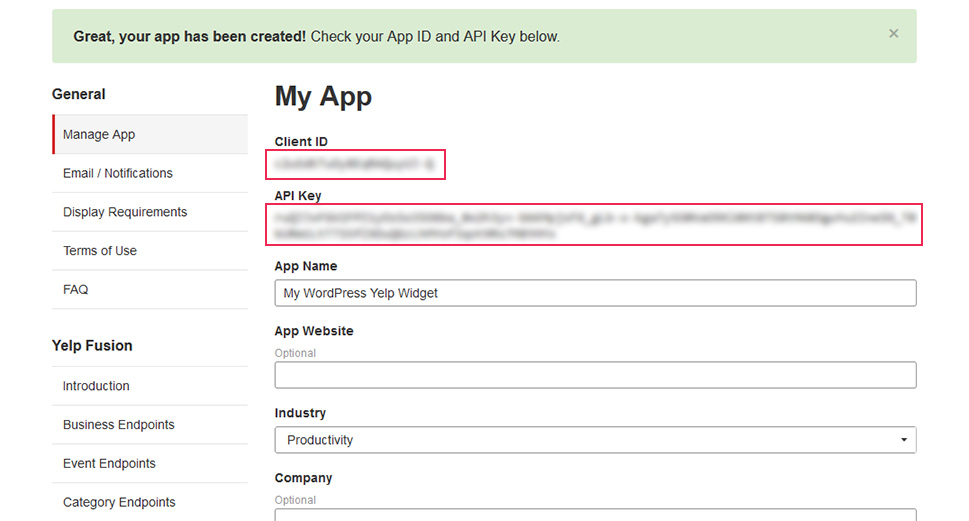The width and height of the screenshot is (969, 521).
Task: Click the App Website label
Action: 314,331
